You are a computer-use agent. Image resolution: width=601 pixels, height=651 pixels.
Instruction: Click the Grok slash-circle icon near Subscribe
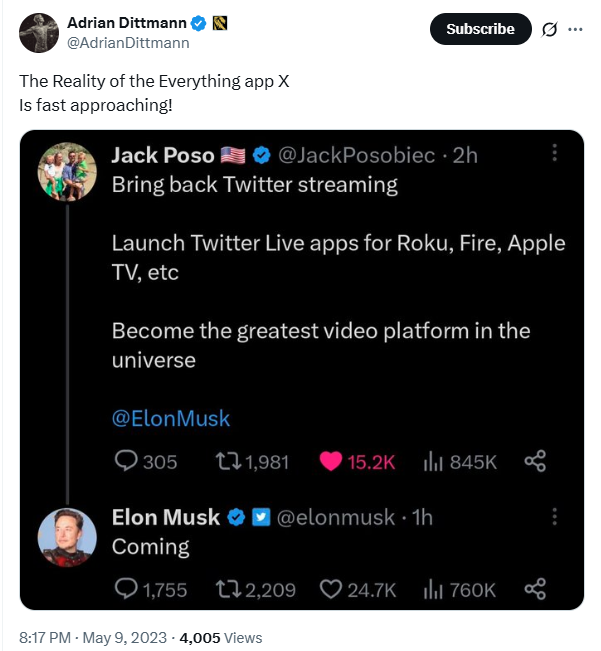click(548, 29)
